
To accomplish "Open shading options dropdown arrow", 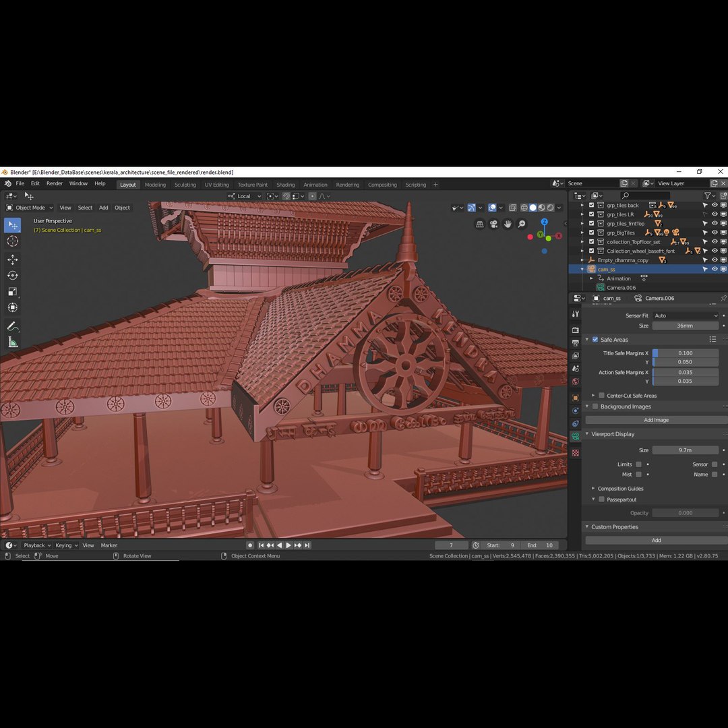I will click(559, 208).
